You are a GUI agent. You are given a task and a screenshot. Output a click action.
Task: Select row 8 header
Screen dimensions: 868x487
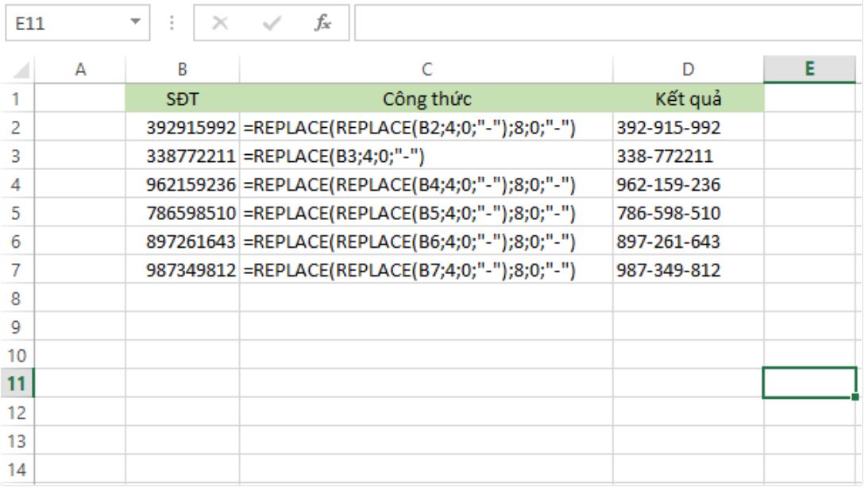(x=16, y=298)
